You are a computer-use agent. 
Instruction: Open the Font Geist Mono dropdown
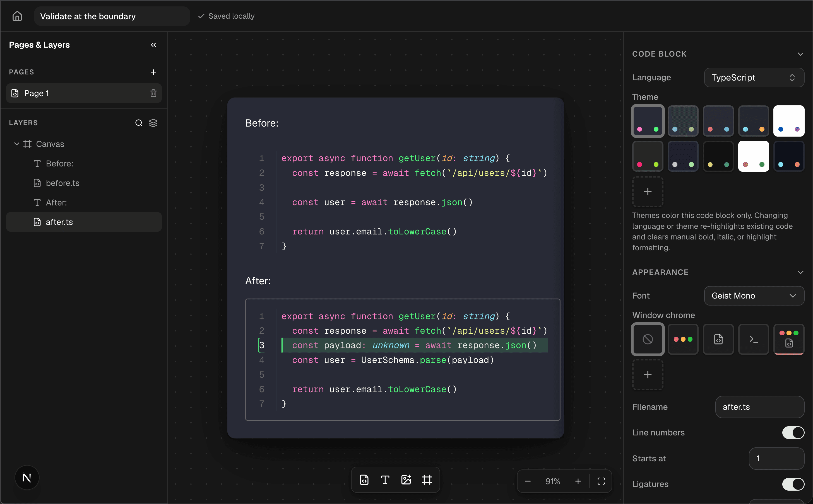754,296
